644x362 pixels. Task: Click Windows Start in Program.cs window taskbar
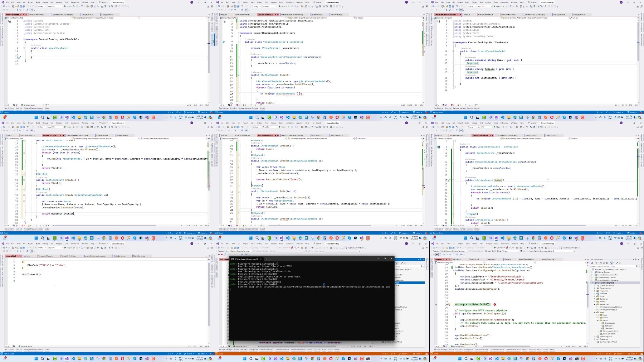click(x=460, y=358)
